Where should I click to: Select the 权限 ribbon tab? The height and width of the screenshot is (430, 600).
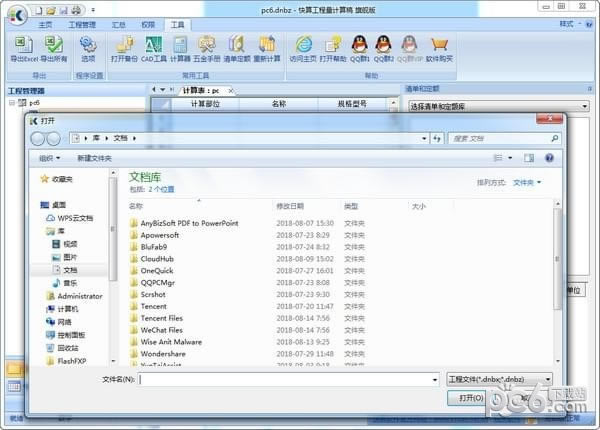point(148,22)
